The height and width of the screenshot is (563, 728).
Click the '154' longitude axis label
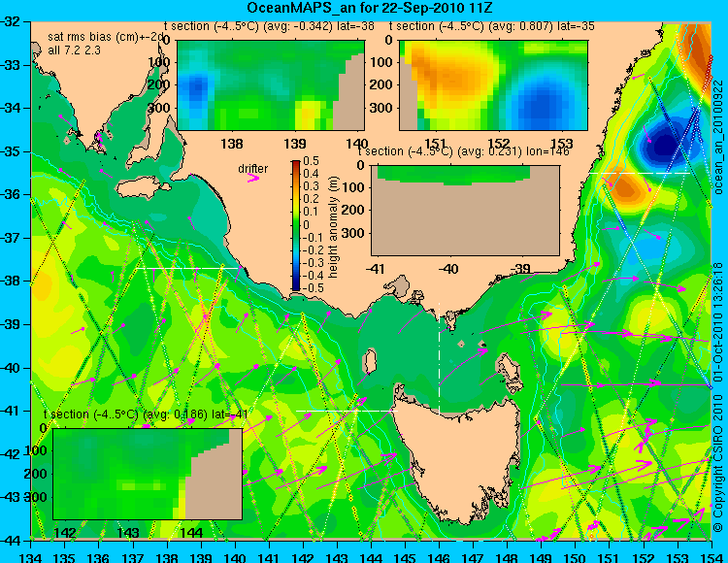711,557
